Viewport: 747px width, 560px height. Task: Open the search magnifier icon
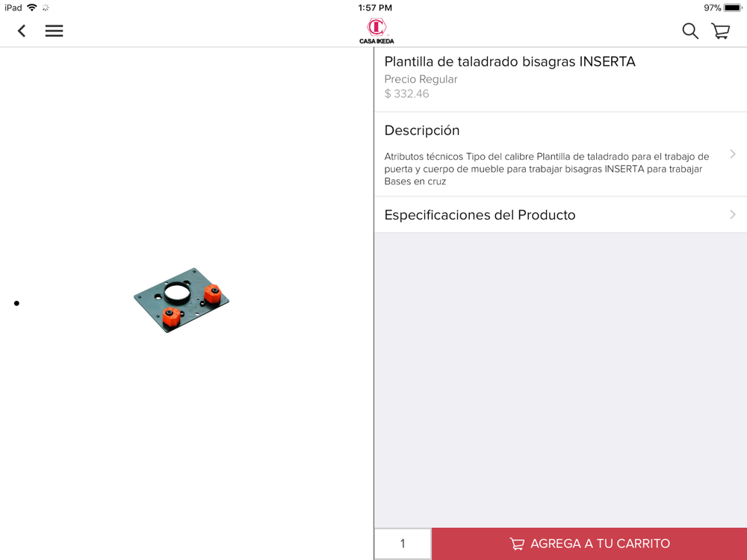689,31
